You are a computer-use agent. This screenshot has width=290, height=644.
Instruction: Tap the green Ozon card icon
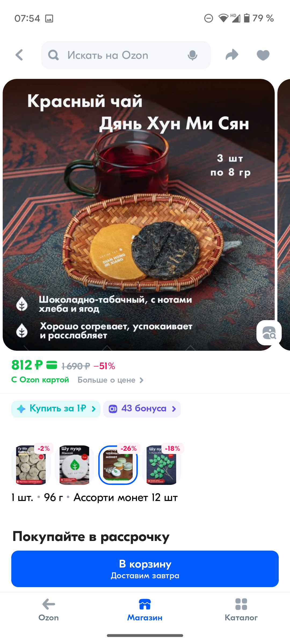point(52,365)
